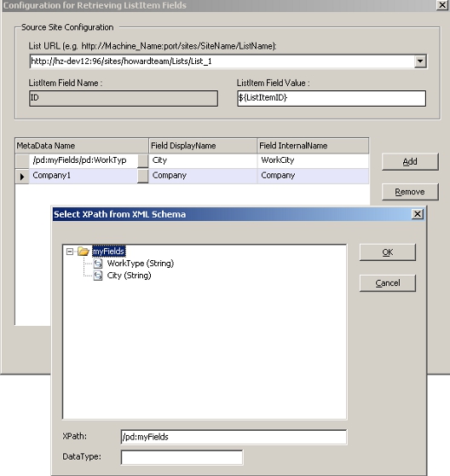Image resolution: width=450 pixels, height=476 pixels.
Task: Click the DataType text field
Action: (x=182, y=457)
